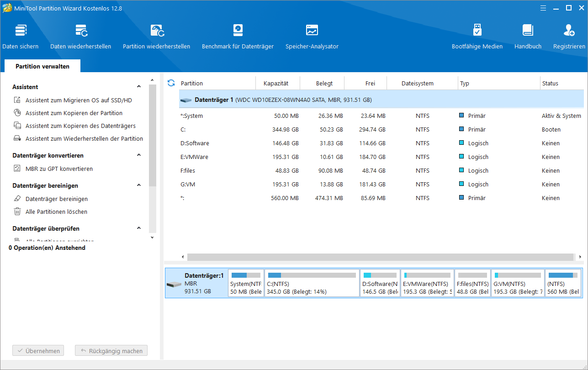Sort by the Kapazität column header
The height and width of the screenshot is (370, 588).
click(x=276, y=84)
